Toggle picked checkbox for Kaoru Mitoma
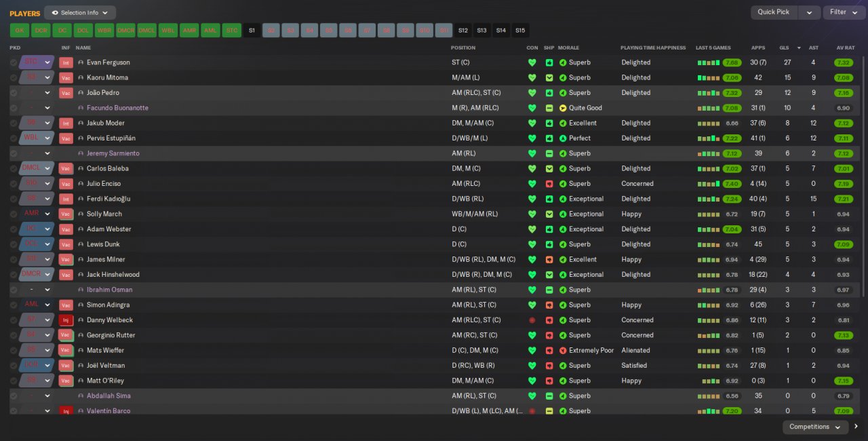 14,77
